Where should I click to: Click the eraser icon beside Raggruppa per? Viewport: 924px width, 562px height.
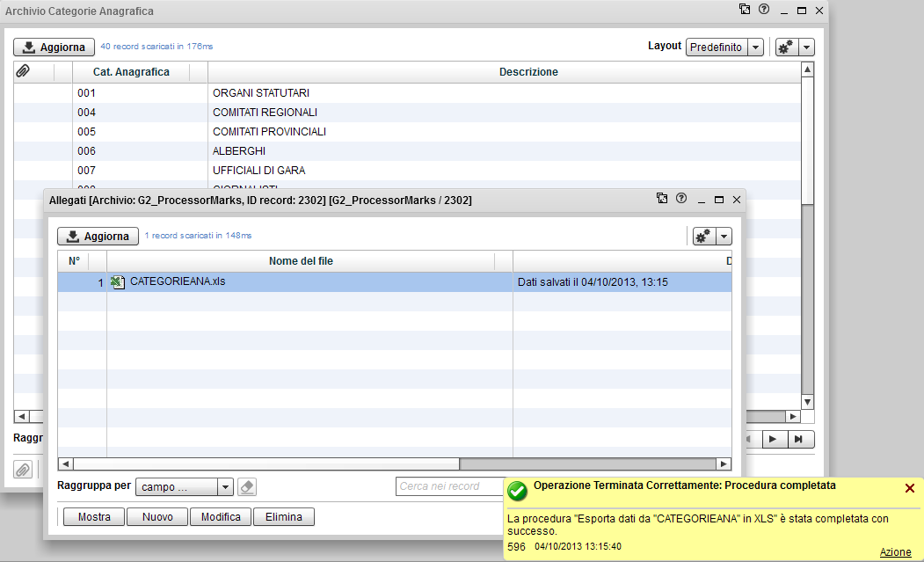(247, 487)
